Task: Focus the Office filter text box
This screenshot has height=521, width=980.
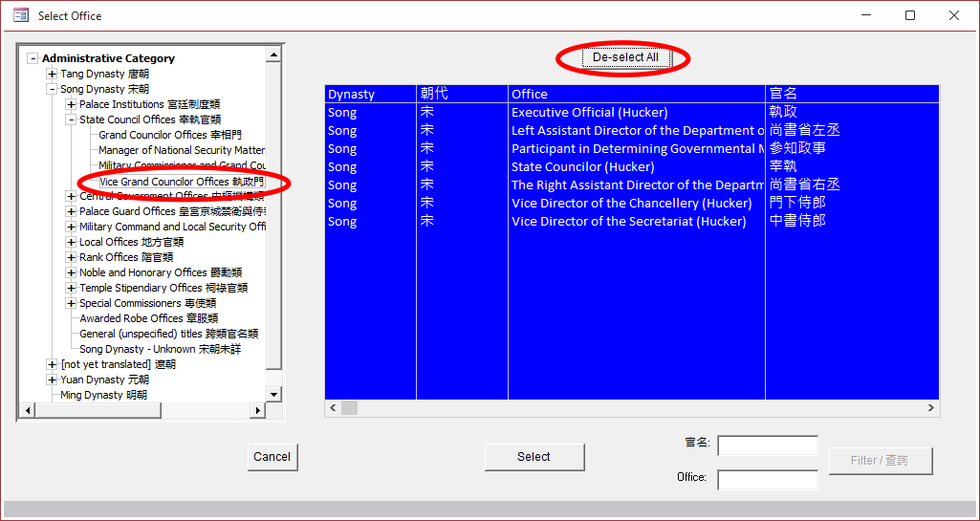Action: (768, 479)
